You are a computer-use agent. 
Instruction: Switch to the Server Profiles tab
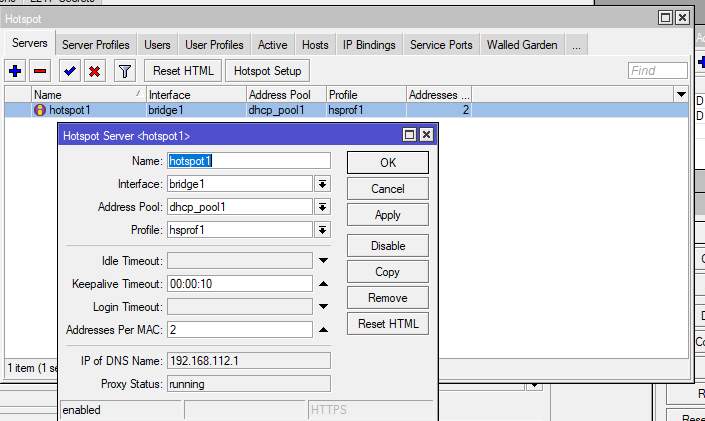[x=96, y=45]
